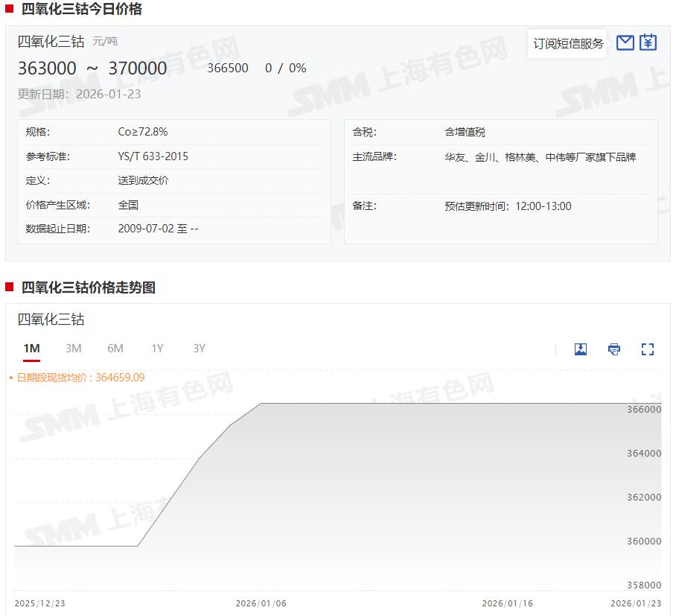Image resolution: width=676 pixels, height=616 pixels.
Task: Click the 四氧化三钴价格走势图 section heading
Action: [88, 288]
